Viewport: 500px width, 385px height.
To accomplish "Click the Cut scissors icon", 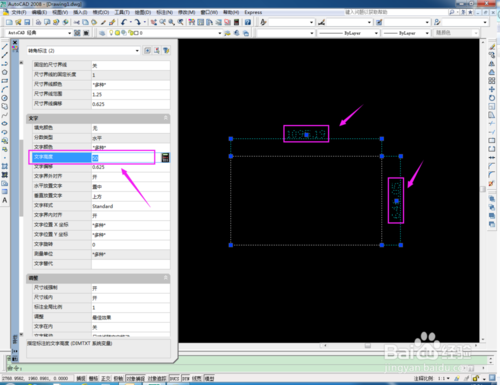I will coord(77,22).
